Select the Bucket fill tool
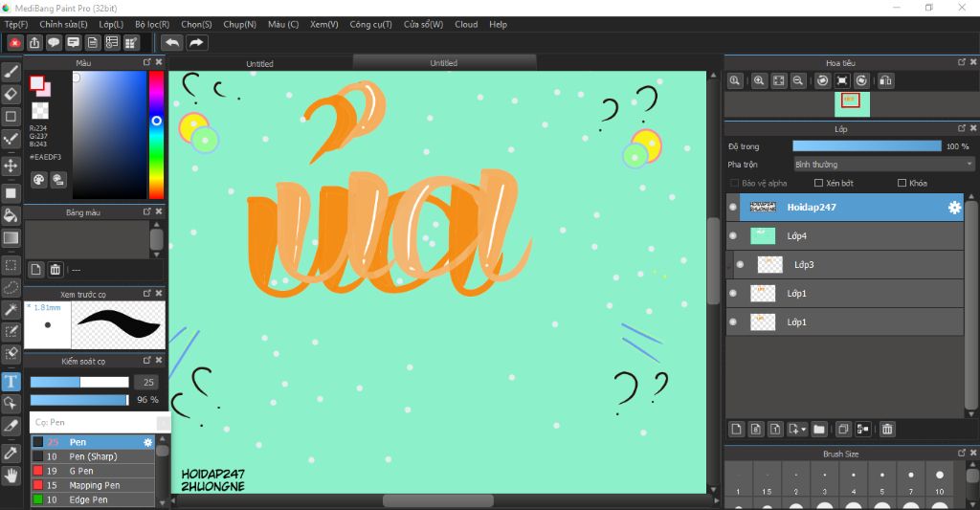This screenshot has height=510, width=980. [x=11, y=215]
